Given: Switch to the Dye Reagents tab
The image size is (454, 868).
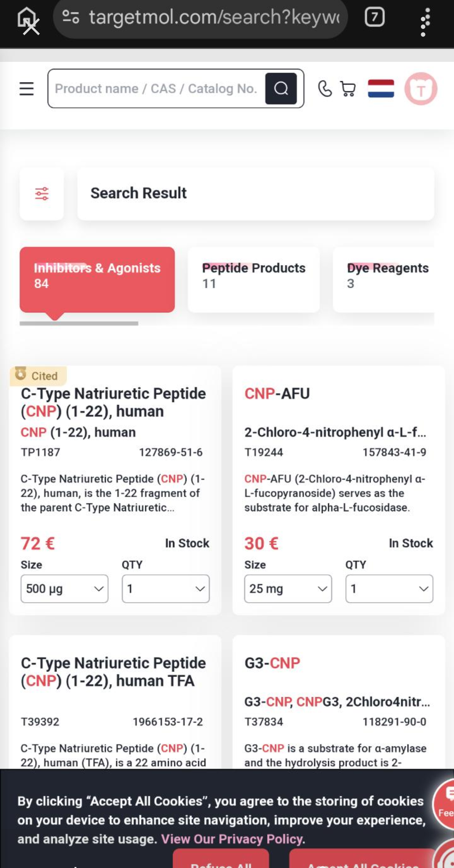Looking at the screenshot, I should [x=383, y=279].
